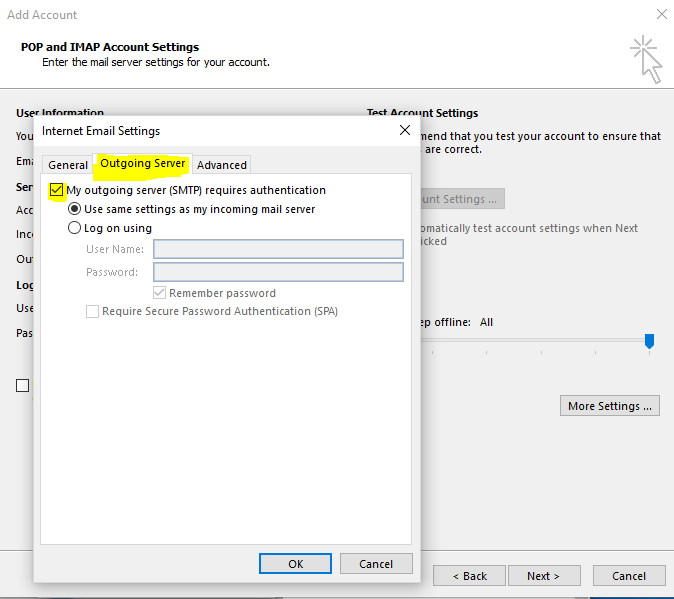Screen dimensions: 674x599
Task: Cancel the Internet Email Settings dialog
Action: [x=376, y=564]
